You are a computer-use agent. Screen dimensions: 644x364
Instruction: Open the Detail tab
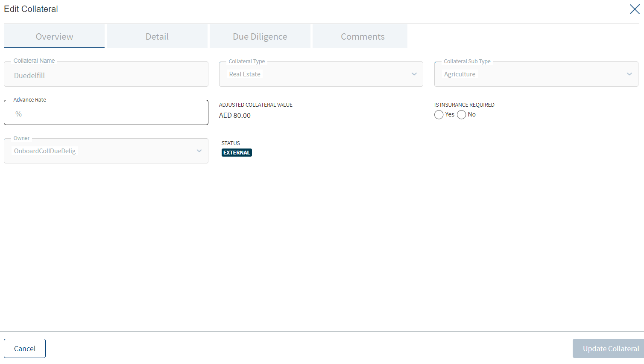click(x=157, y=36)
